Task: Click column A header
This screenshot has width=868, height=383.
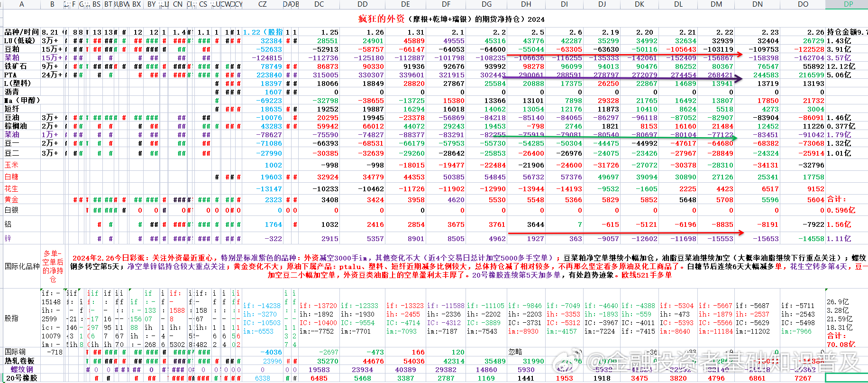Action: click(21, 4)
